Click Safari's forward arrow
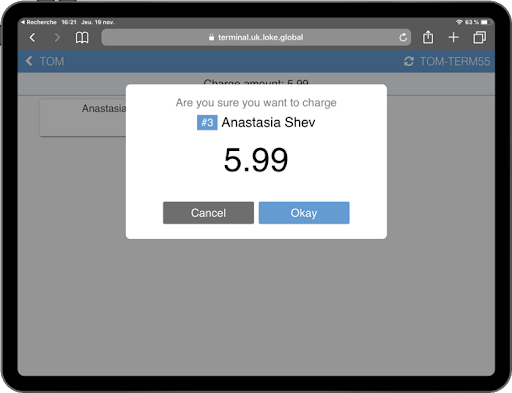The width and height of the screenshot is (512, 393). (57, 37)
